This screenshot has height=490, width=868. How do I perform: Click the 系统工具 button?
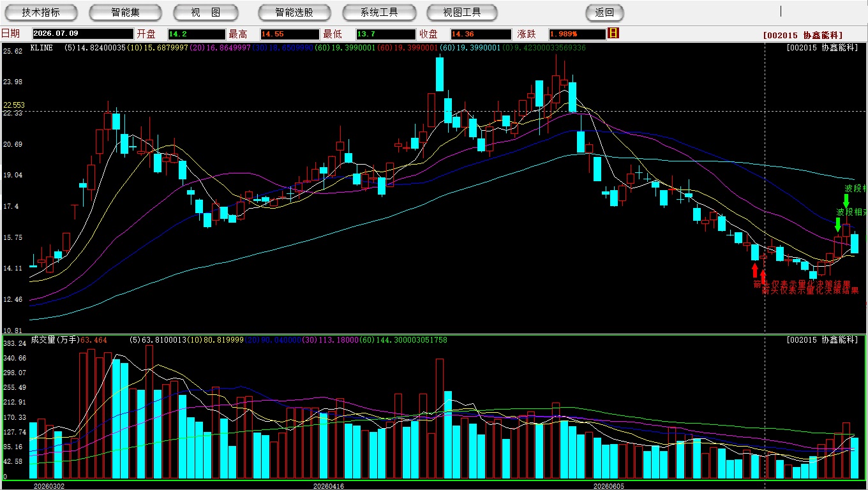(379, 12)
